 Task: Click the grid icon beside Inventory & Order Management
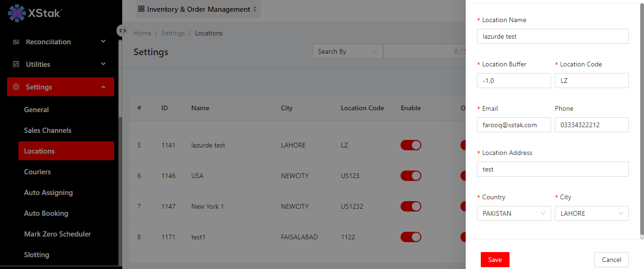141,9
